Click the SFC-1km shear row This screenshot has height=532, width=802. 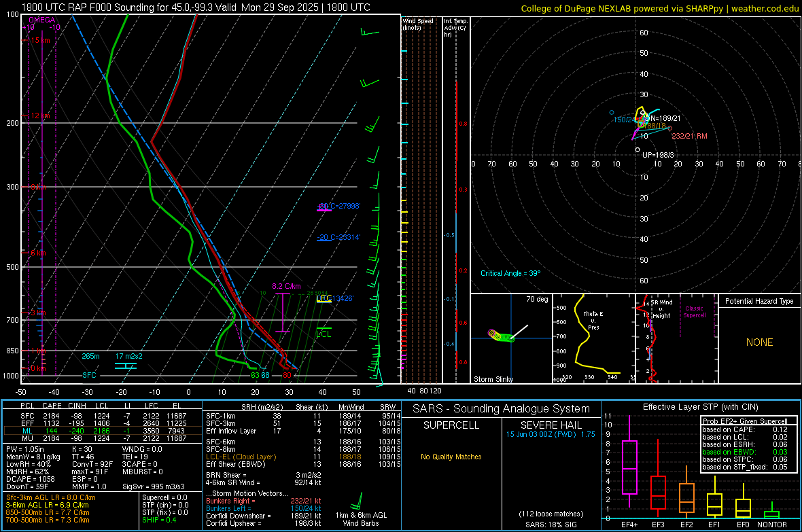point(303,416)
